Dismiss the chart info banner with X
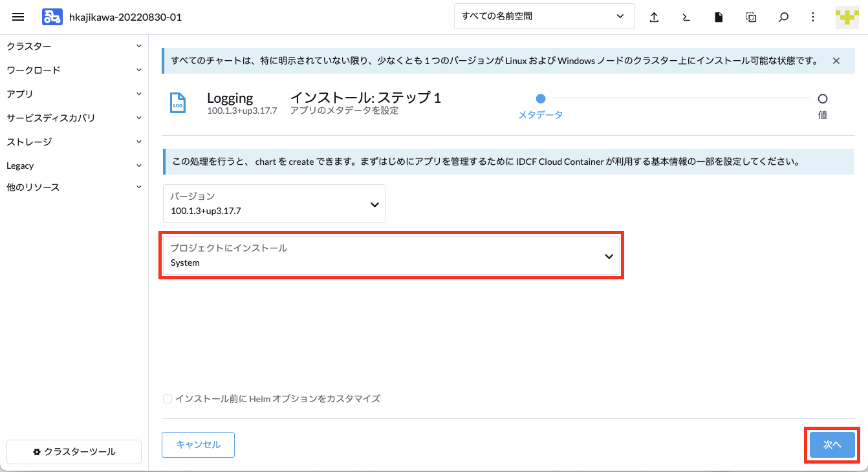 click(836, 61)
